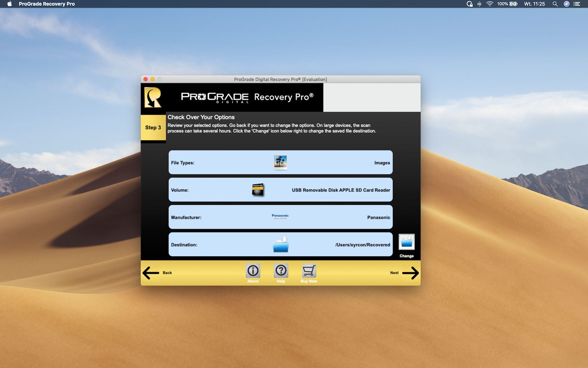Close the Recovery Pro window
This screenshot has width=588, height=368.
[x=146, y=79]
